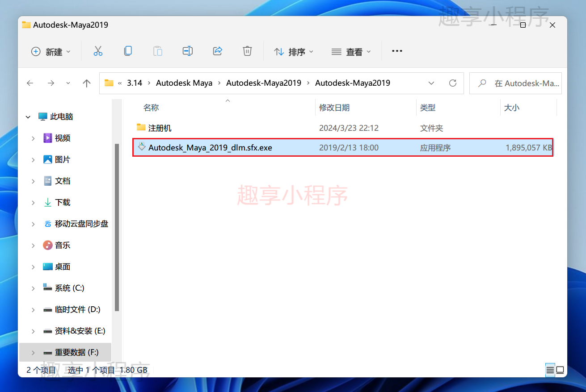Expand the 资料&安装 (E:) tree node

33,331
